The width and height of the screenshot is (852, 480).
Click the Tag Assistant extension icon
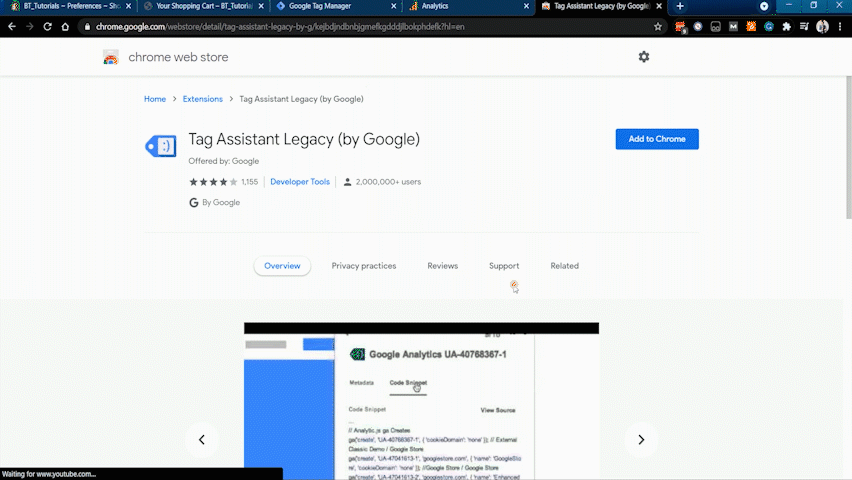[161, 146]
